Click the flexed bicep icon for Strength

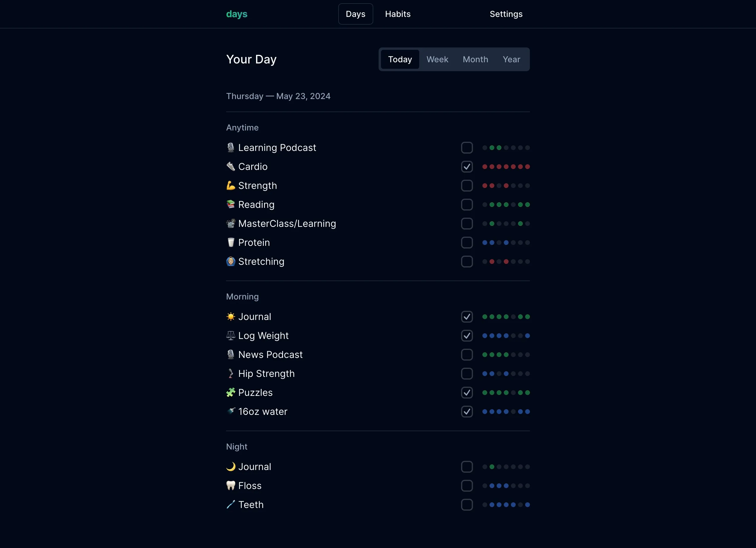click(231, 186)
